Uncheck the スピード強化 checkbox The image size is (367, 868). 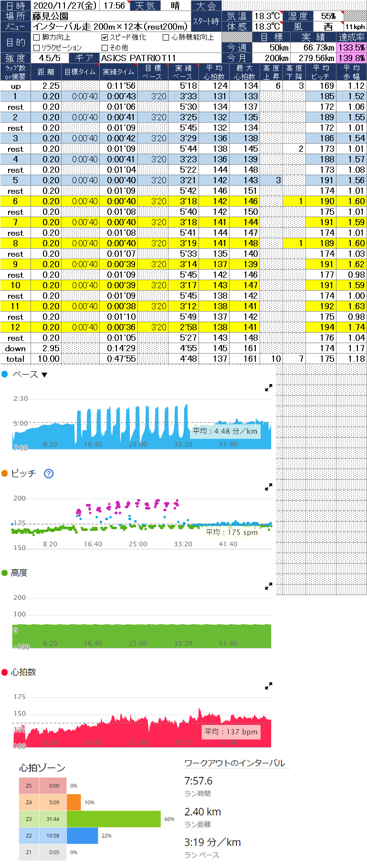click(105, 37)
